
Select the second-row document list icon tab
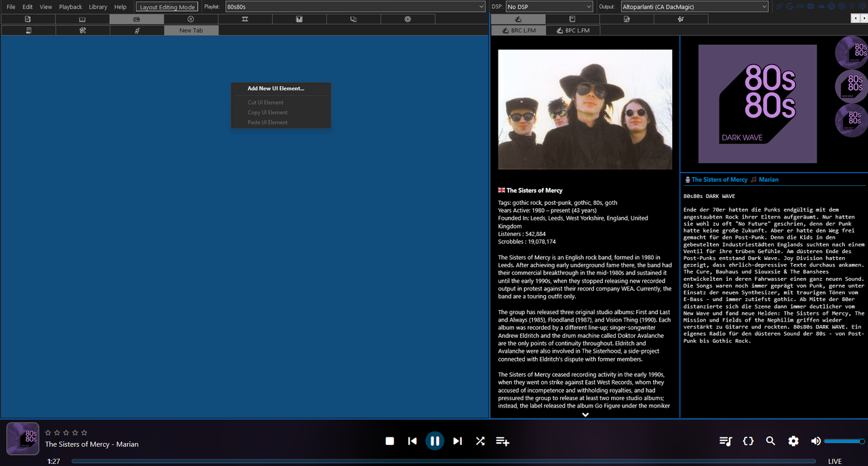28,31
